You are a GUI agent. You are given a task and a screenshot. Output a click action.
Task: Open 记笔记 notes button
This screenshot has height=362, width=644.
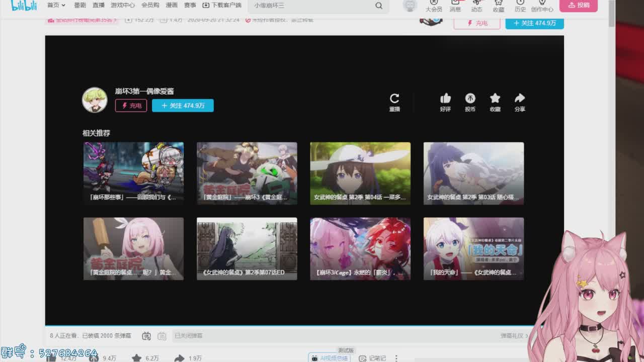(373, 358)
